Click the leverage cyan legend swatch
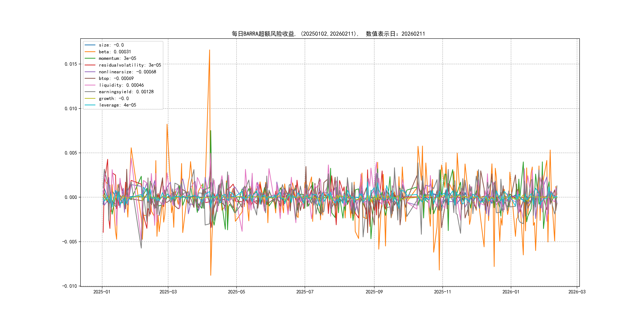The image size is (644, 322). 90,105
